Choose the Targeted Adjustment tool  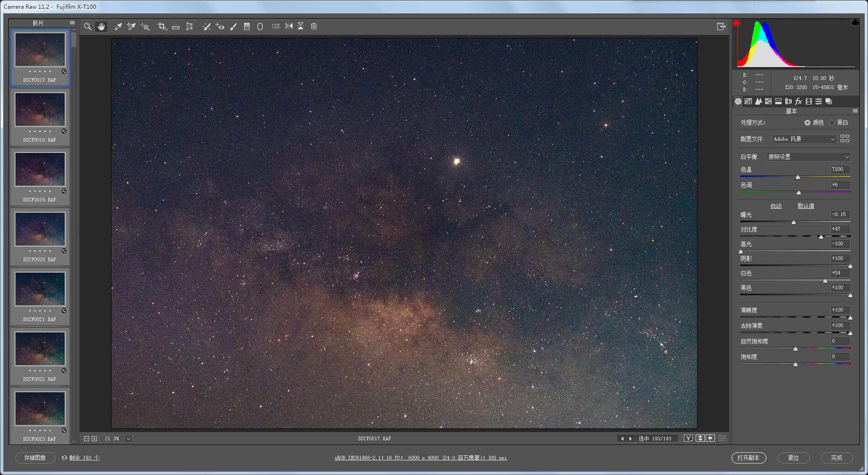(x=145, y=26)
